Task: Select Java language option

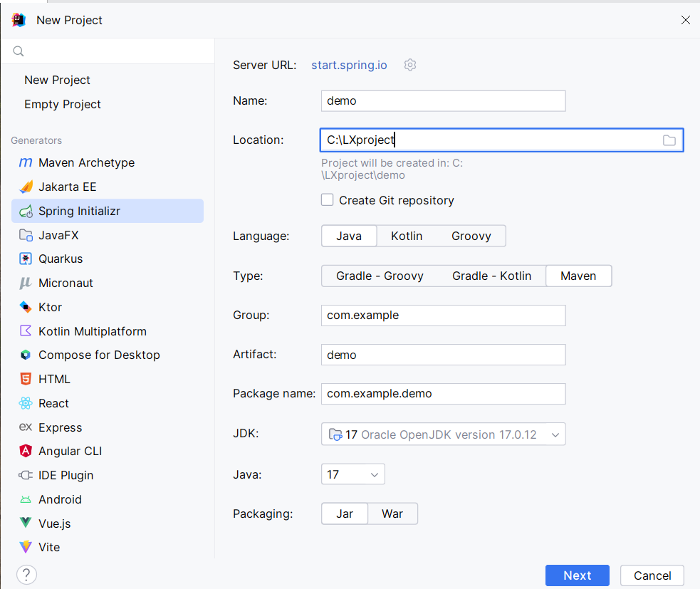Action: click(349, 236)
